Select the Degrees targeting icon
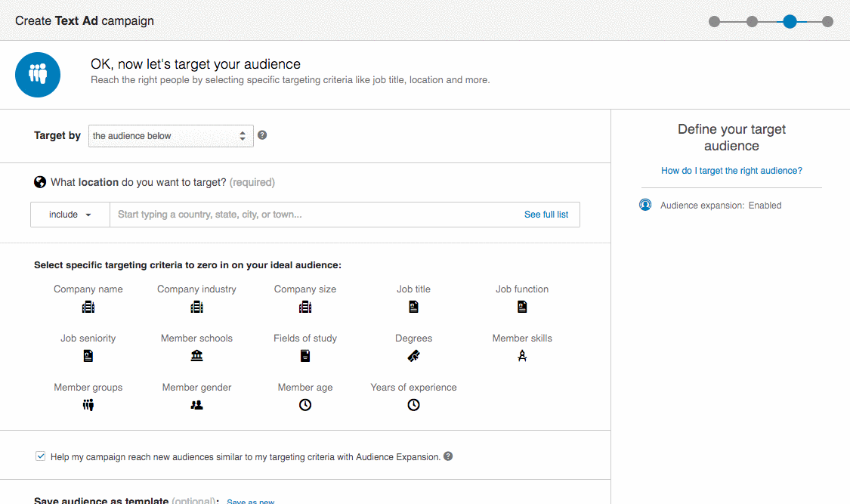This screenshot has height=504, width=850. tap(413, 356)
